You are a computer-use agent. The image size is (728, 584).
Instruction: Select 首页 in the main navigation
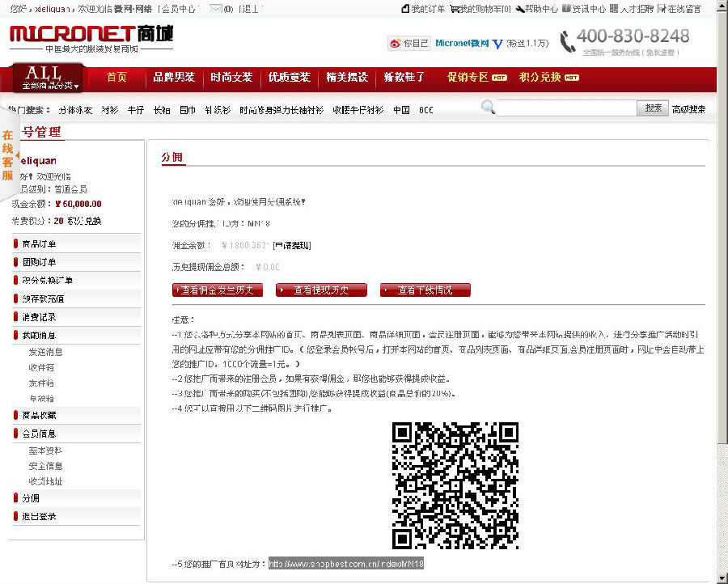click(116, 77)
